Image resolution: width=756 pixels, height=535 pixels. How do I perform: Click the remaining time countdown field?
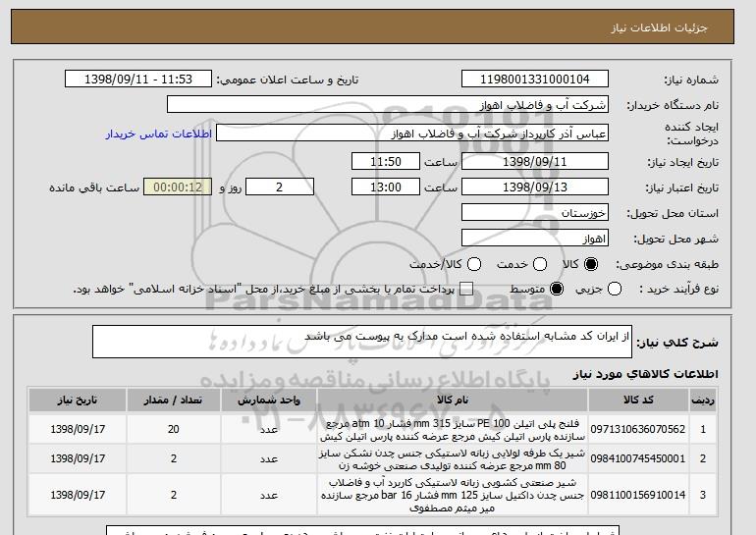point(178,187)
